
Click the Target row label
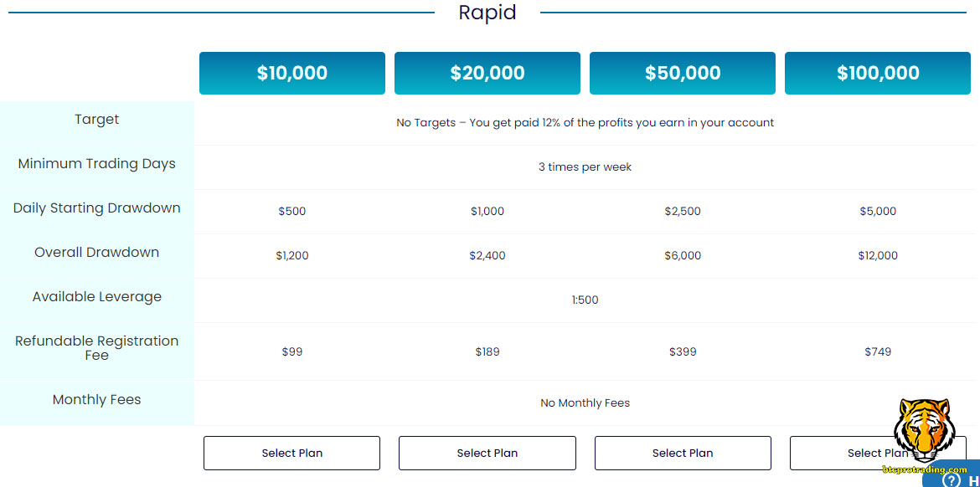[97, 120]
